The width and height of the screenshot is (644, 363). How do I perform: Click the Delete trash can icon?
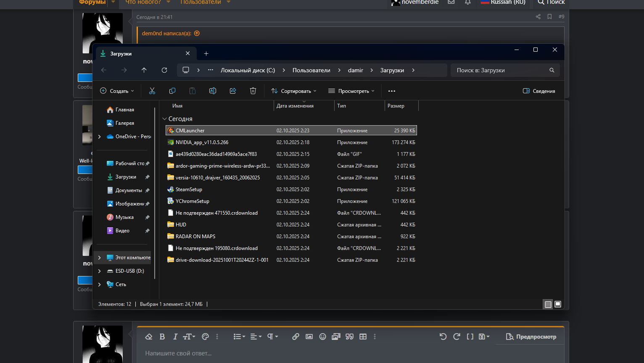253,91
